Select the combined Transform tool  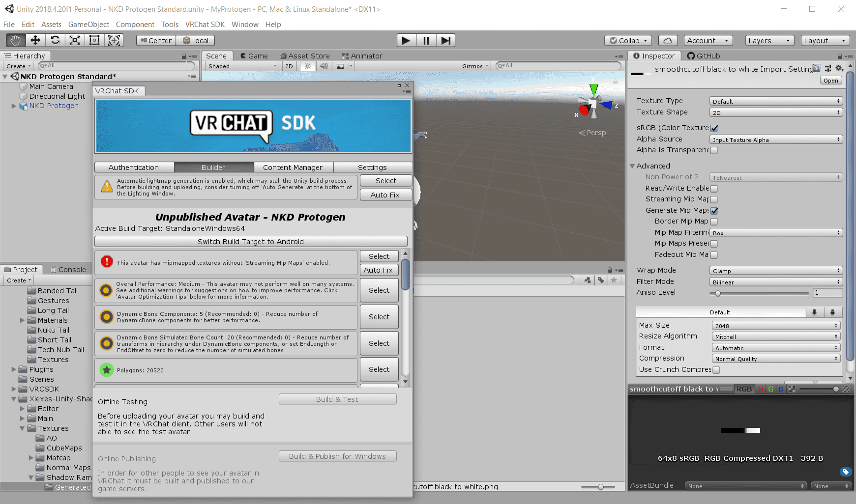pyautogui.click(x=114, y=40)
